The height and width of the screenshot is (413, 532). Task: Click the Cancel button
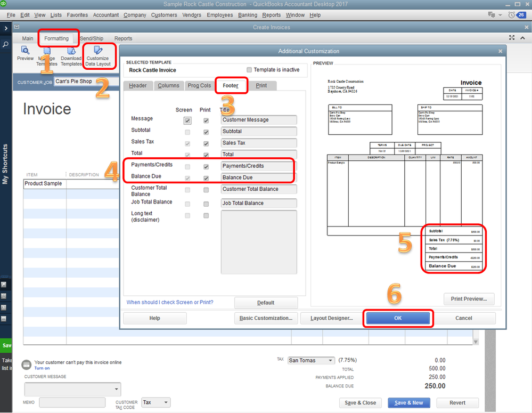(464, 318)
